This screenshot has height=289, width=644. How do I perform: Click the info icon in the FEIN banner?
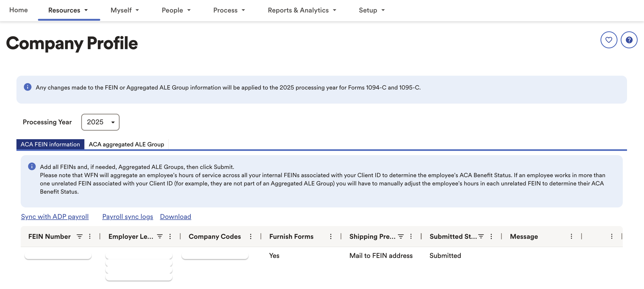pos(27,87)
